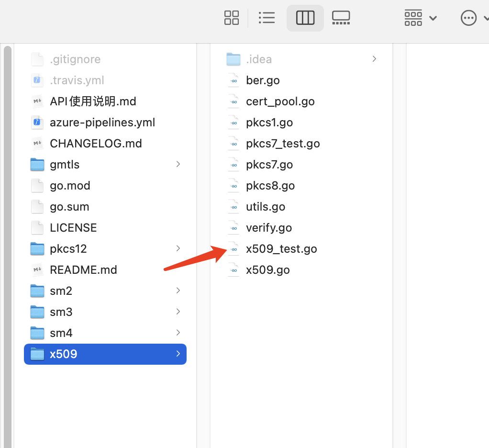Open the grouping dropdown arrow

(433, 18)
